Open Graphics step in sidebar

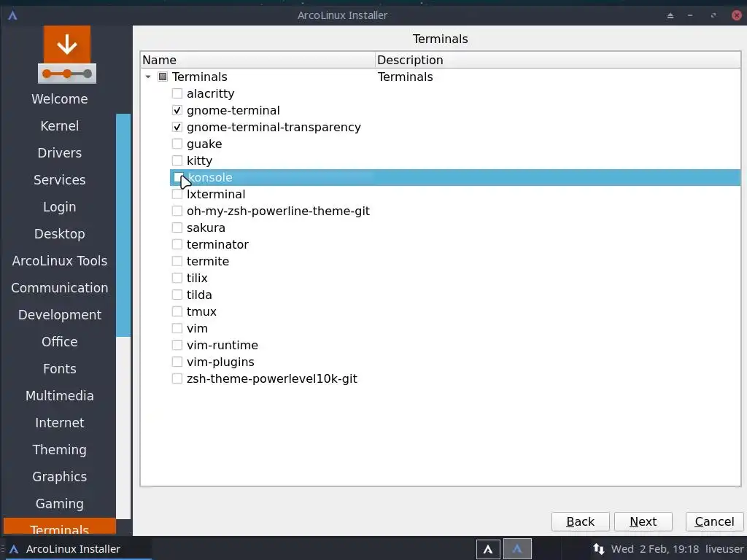[x=60, y=477]
